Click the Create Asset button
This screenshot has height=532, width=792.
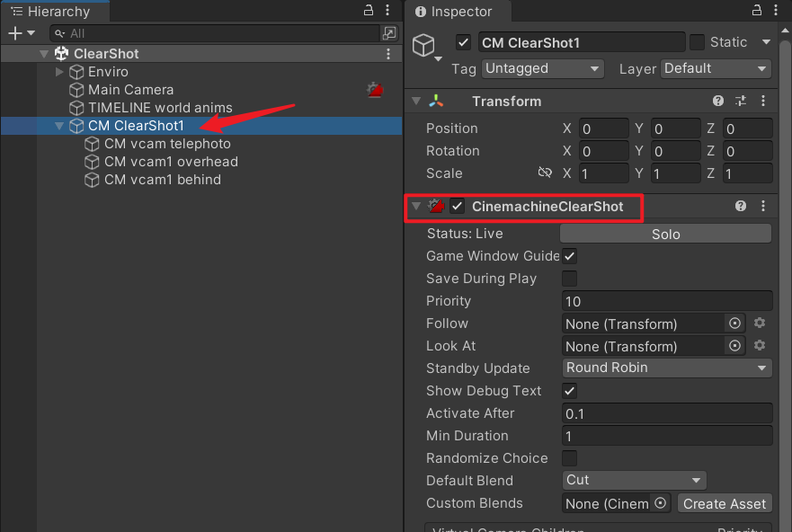pyautogui.click(x=725, y=503)
